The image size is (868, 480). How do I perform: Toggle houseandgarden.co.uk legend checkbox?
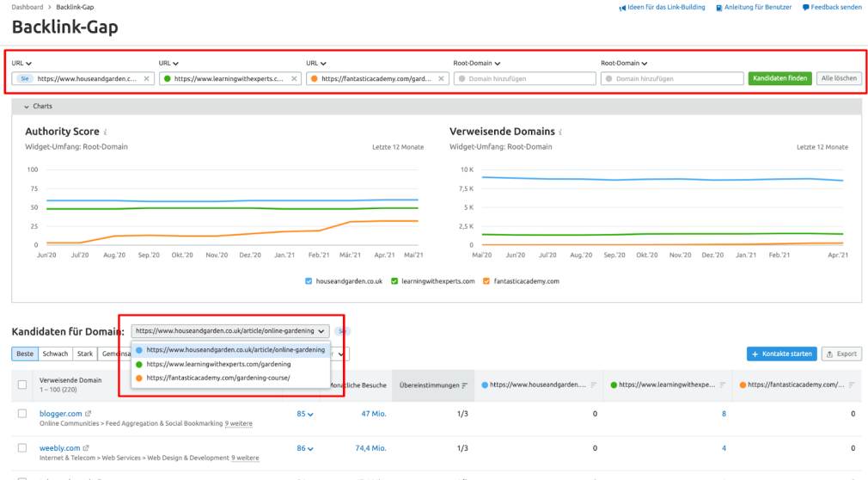point(309,281)
